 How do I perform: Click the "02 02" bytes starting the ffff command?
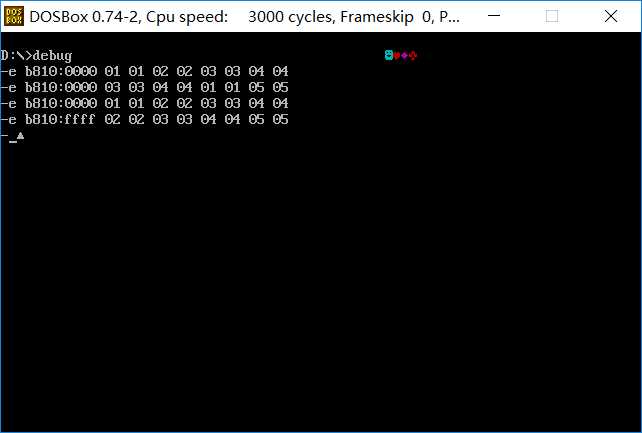pyautogui.click(x=124, y=120)
